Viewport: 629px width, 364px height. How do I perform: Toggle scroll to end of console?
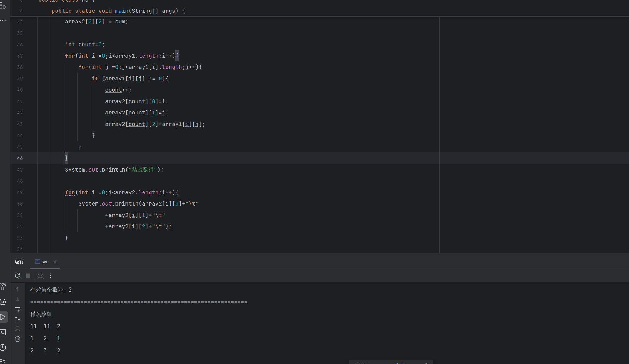click(18, 319)
